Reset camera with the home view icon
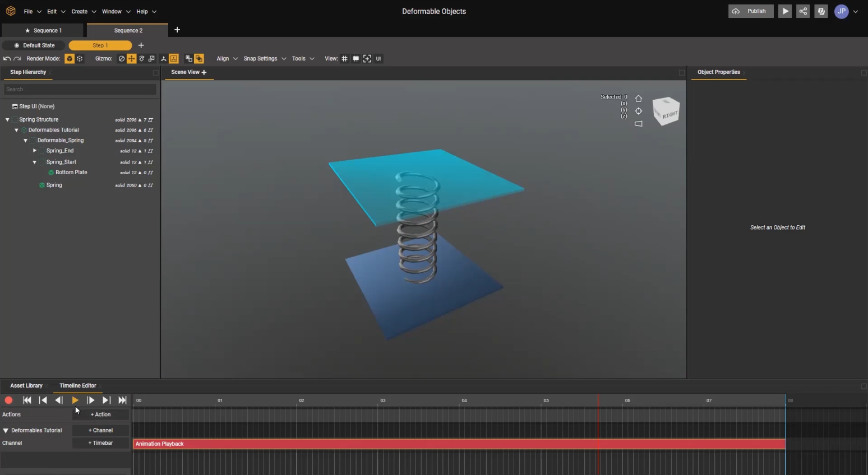Image resolution: width=868 pixels, height=475 pixels. (x=638, y=99)
